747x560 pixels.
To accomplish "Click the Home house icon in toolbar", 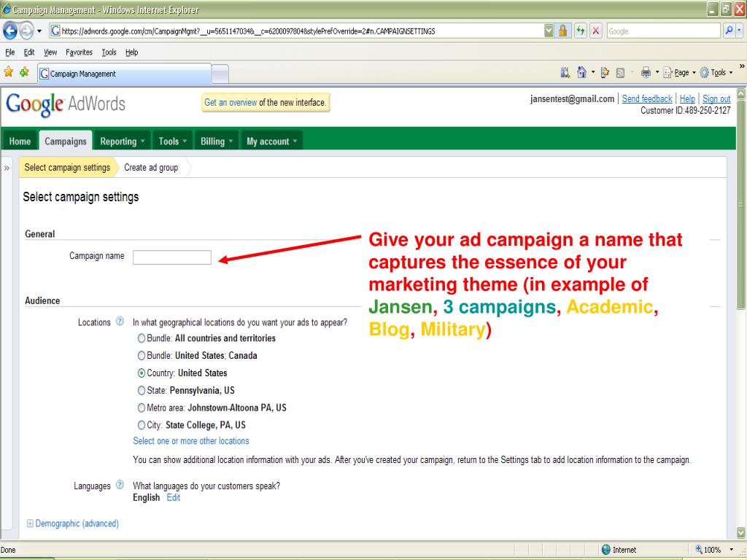I will tap(581, 72).
